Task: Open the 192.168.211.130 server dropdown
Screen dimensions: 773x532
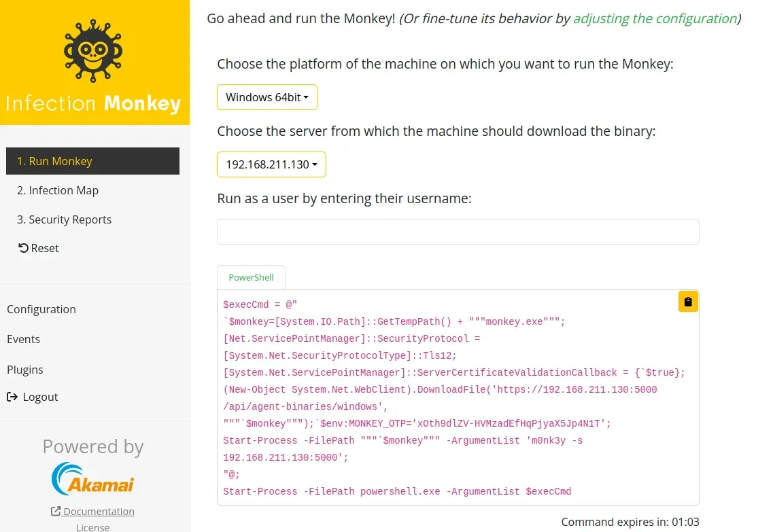Action: [x=271, y=164]
